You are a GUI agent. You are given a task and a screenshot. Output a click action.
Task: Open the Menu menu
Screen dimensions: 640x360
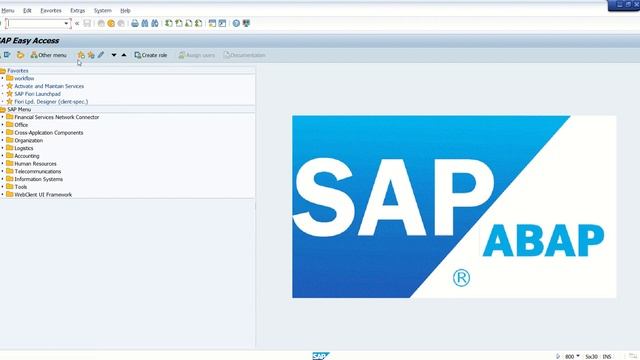pyautogui.click(x=8, y=11)
